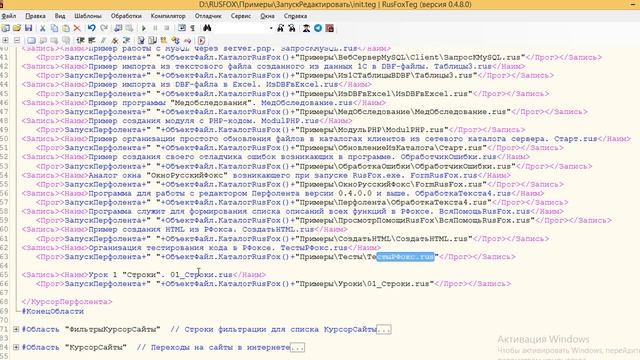Image resolution: width=640 pixels, height=360 pixels.
Task: Save the file with the floppy icon
Action: click(x=28, y=28)
